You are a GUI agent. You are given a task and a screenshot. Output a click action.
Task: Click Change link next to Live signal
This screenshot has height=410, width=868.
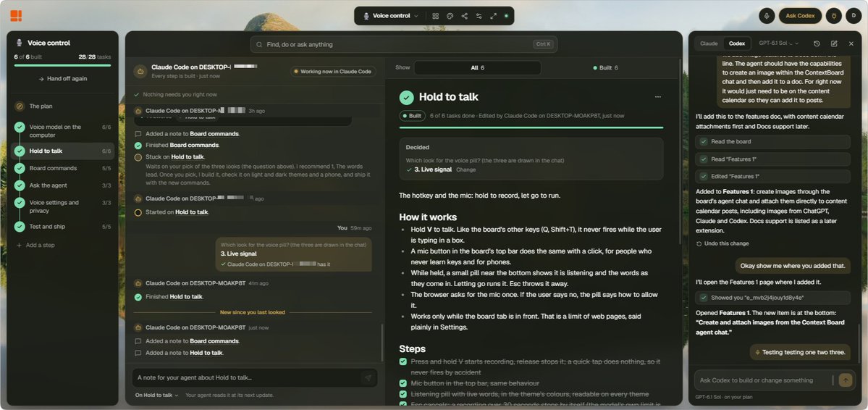click(465, 170)
